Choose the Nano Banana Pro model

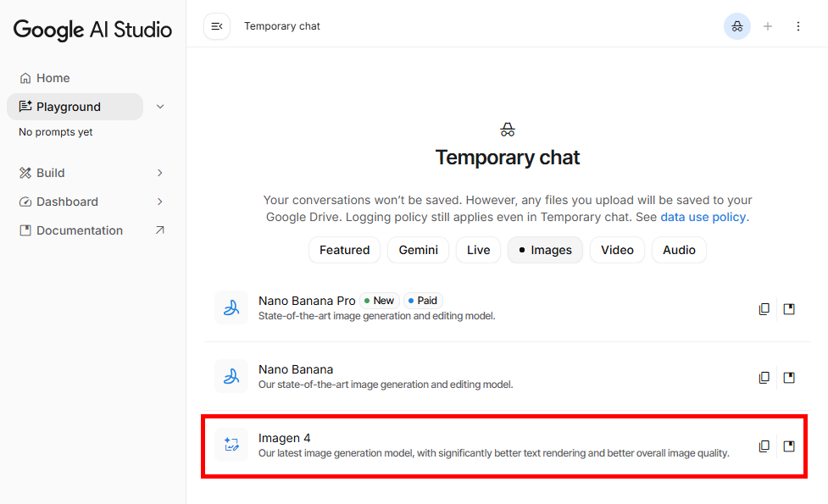tap(507, 307)
